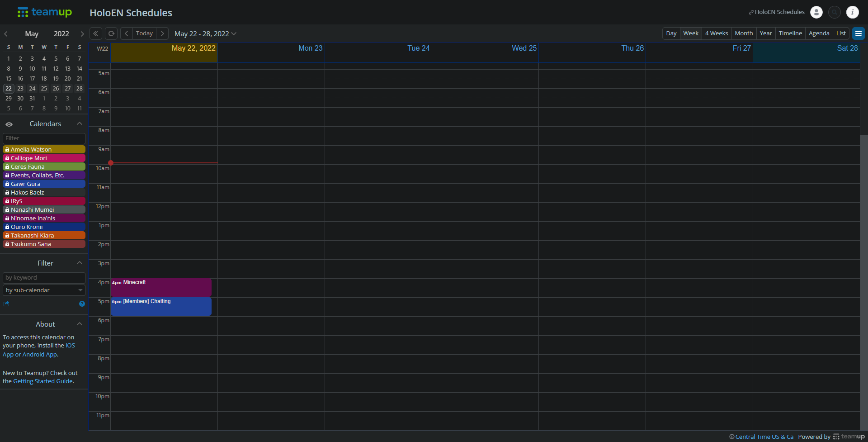Toggle the Takanashi Kiara calendar
Screen dimensions: 868x442
coord(44,235)
